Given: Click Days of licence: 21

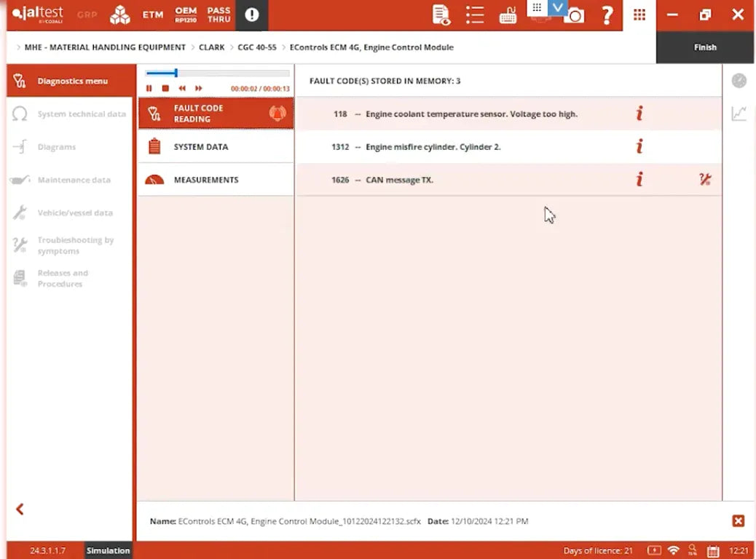Looking at the screenshot, I should point(598,550).
